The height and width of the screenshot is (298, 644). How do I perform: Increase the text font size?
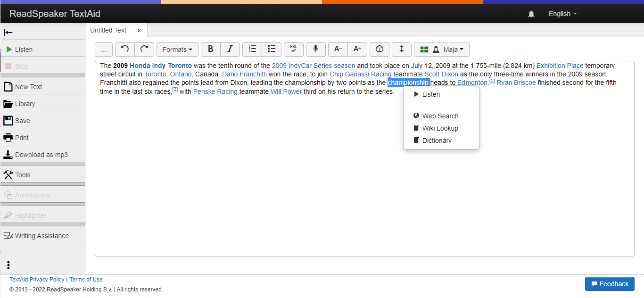[x=357, y=50]
